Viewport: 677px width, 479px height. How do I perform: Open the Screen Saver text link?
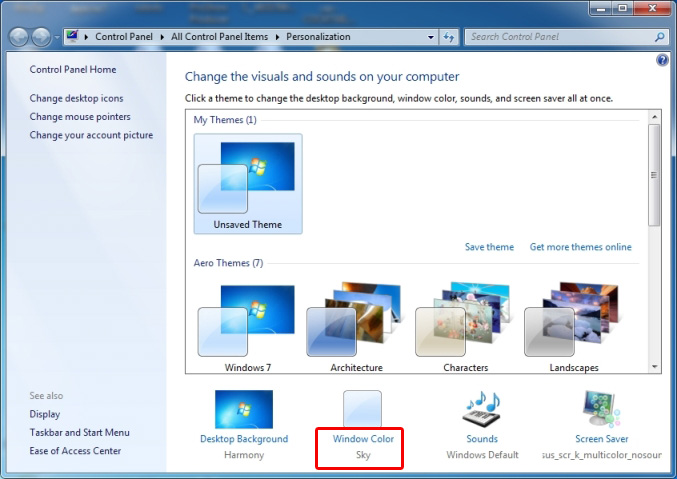pos(602,439)
